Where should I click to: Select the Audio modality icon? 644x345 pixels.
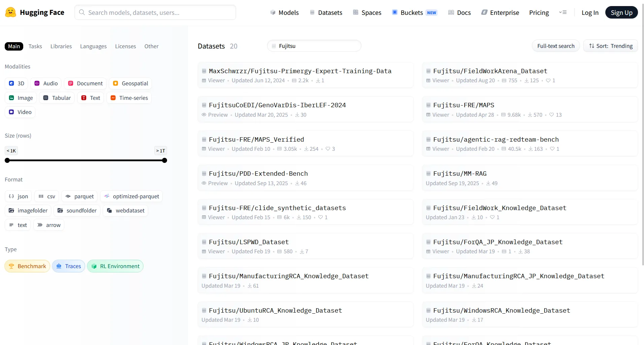click(x=37, y=83)
